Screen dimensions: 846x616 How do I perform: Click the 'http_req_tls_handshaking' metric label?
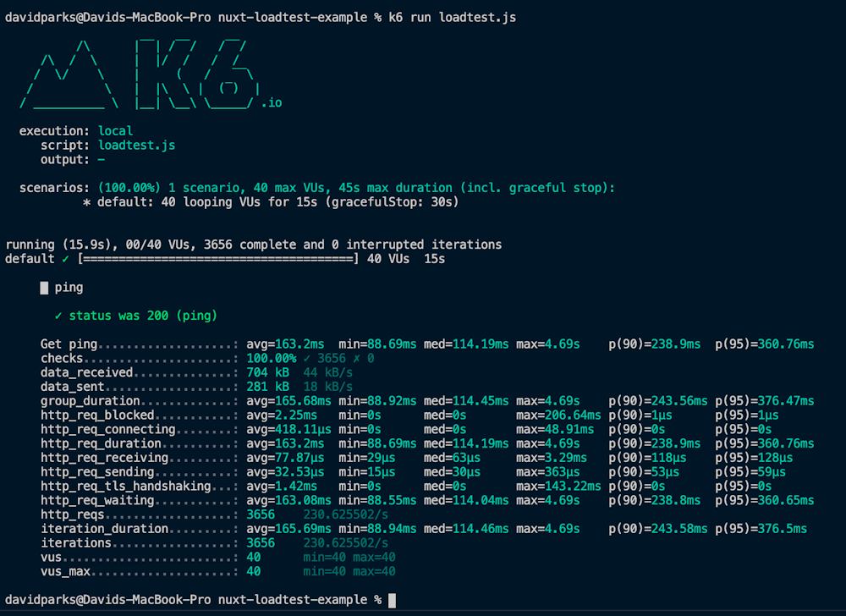126,486
